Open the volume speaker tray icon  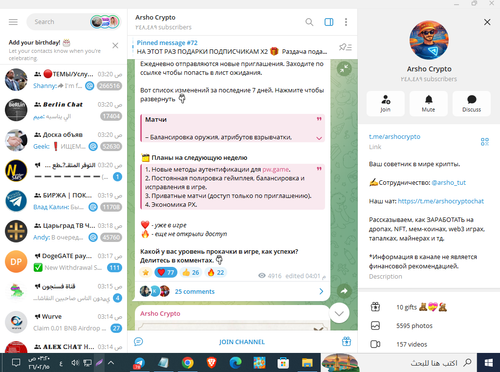(75, 363)
